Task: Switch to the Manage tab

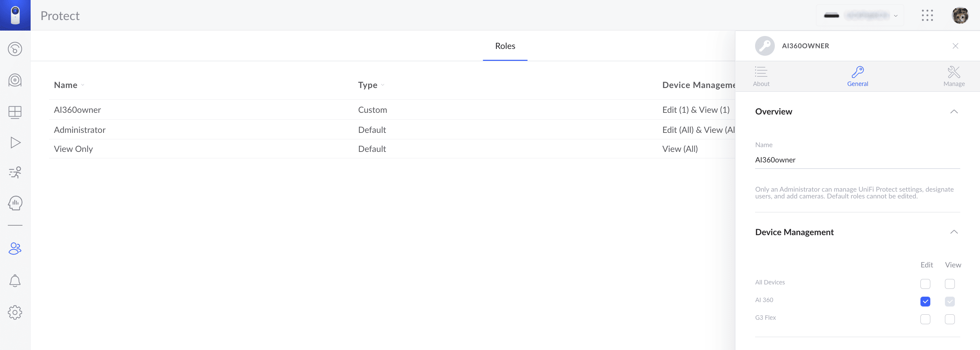Action: tap(954, 76)
